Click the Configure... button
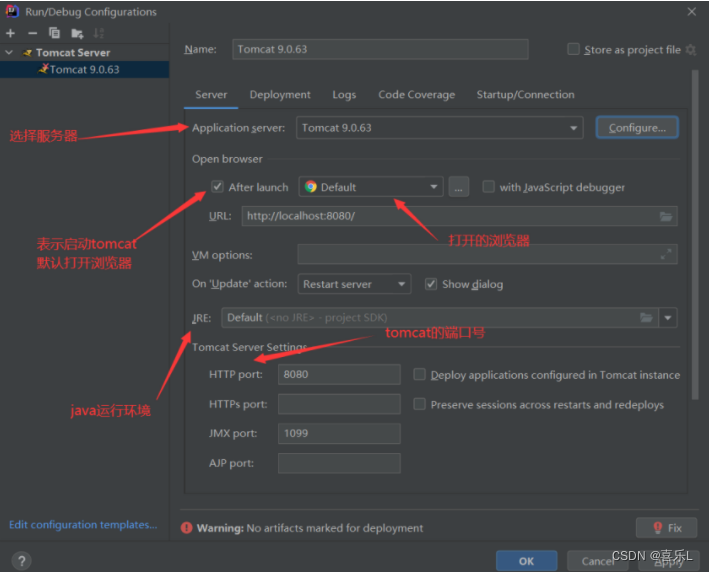 click(637, 128)
